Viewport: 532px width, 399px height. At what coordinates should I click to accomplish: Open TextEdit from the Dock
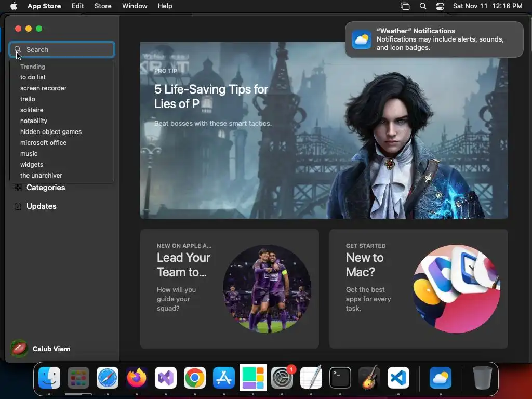[311, 378]
